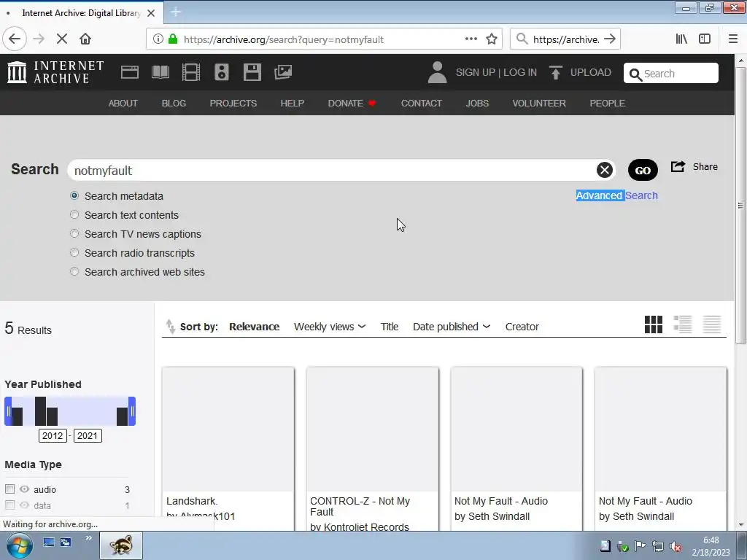The image size is (747, 560).
Task: Click the header Search box
Action: click(x=671, y=73)
